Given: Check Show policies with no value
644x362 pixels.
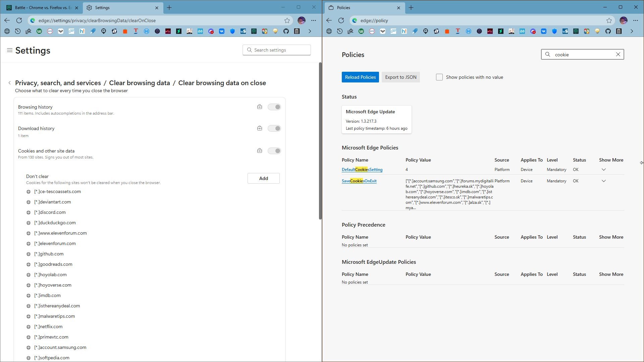Looking at the screenshot, I should coord(439,77).
